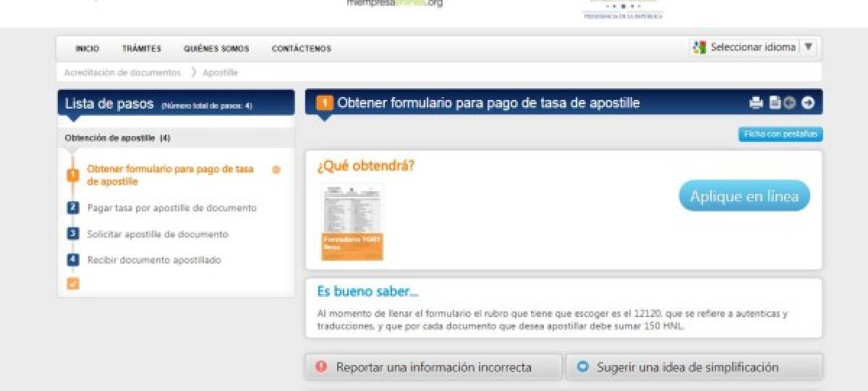Click the Apostille breadcrumb link
Image resolution: width=868 pixels, height=391 pixels.
pos(220,72)
